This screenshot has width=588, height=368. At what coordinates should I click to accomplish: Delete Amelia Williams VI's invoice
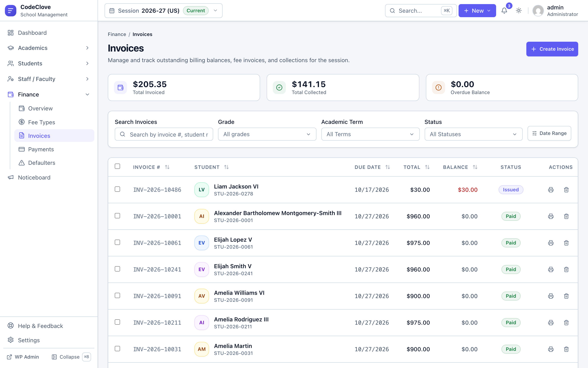click(566, 296)
